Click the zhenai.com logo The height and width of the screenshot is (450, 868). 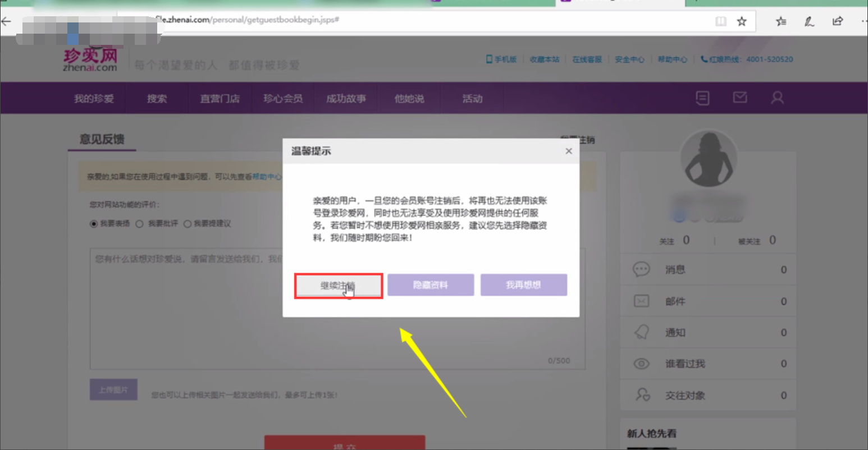(90, 59)
